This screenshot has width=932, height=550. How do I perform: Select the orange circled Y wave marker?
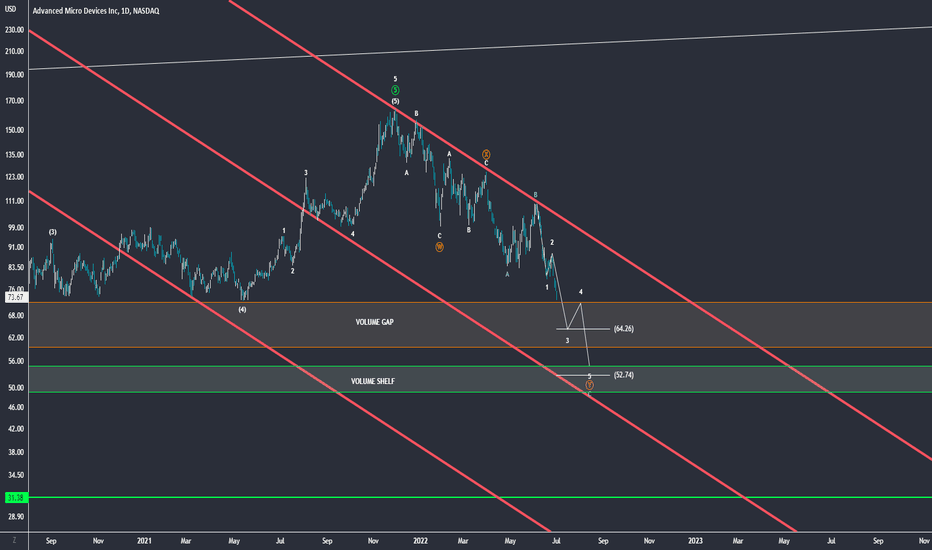[x=589, y=385]
